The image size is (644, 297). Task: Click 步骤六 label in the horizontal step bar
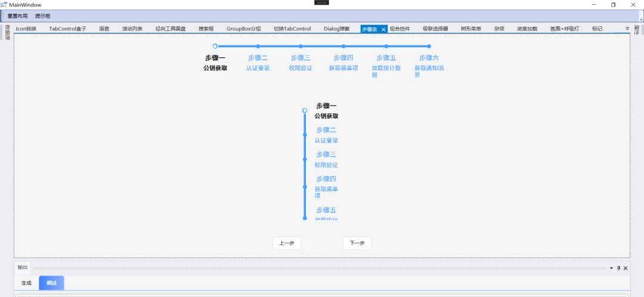tap(429, 58)
